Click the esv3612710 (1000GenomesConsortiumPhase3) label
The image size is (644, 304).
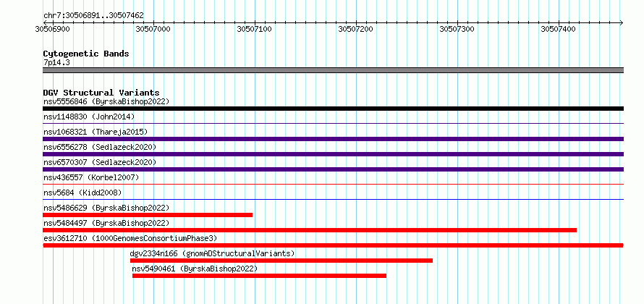[x=130, y=238]
